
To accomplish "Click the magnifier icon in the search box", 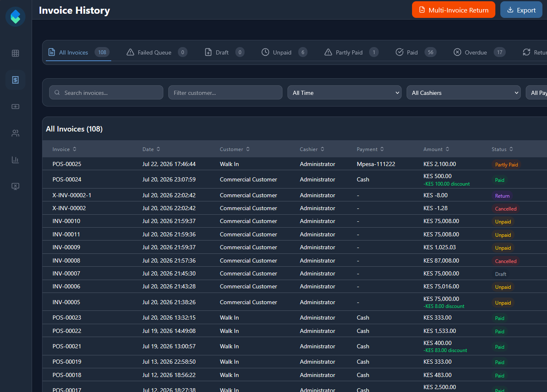I will click(57, 93).
